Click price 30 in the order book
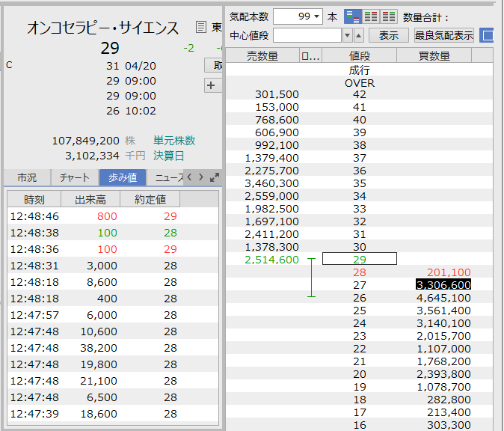 click(360, 247)
